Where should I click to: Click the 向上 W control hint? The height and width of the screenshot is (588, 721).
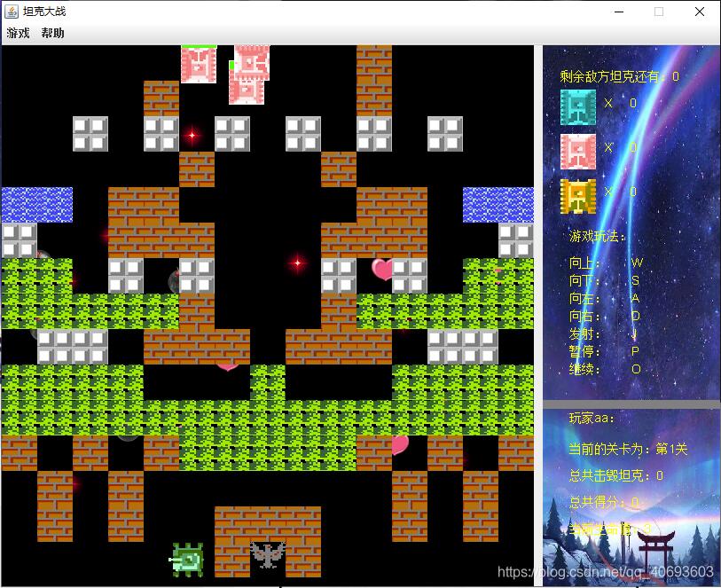click(x=606, y=263)
